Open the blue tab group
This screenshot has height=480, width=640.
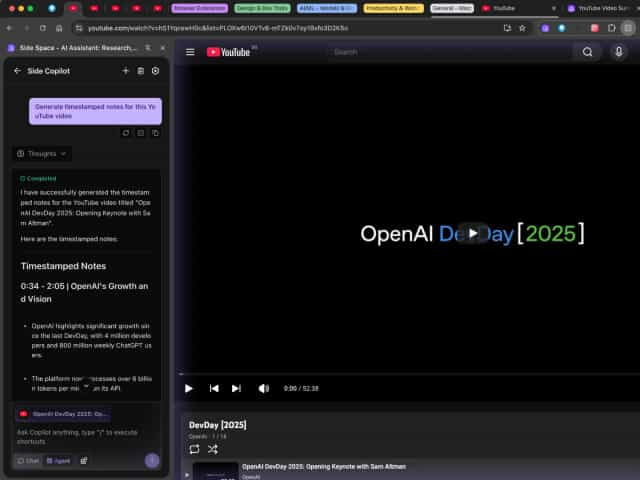(327, 8)
